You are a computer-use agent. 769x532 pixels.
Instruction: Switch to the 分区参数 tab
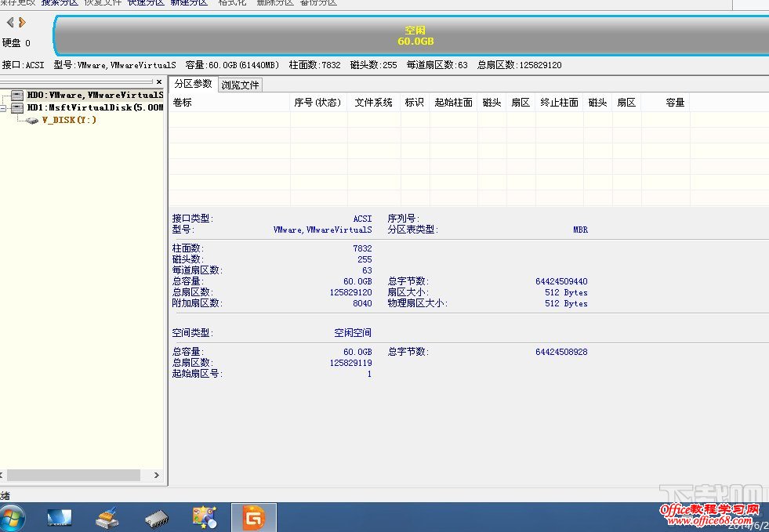tap(193, 84)
